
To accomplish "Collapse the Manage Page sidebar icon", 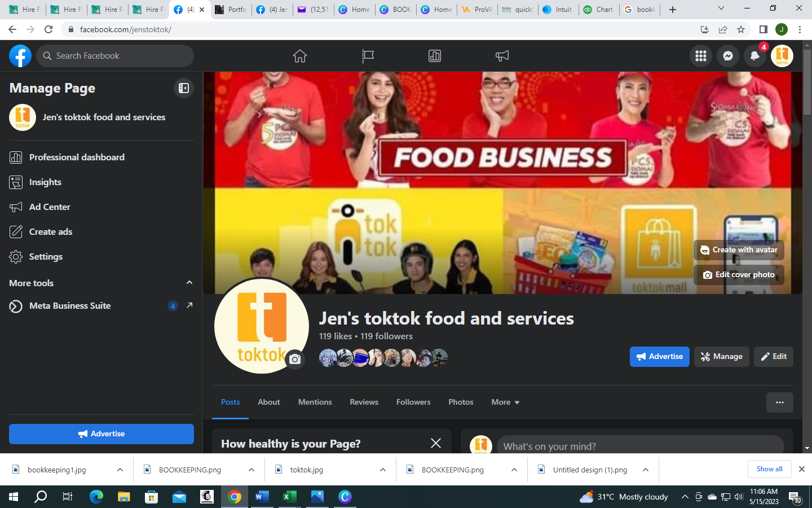I will pyautogui.click(x=184, y=88).
